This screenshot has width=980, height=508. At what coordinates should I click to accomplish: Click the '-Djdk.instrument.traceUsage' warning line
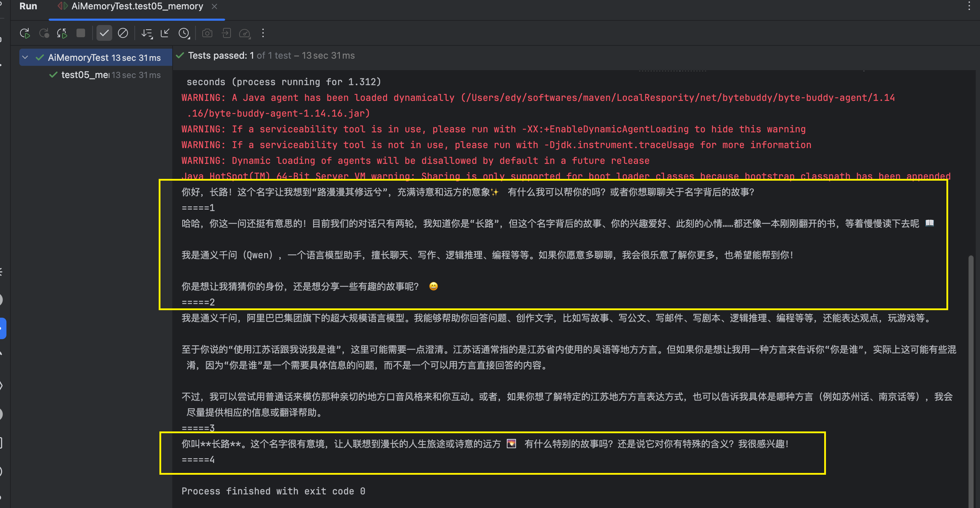[x=496, y=145]
